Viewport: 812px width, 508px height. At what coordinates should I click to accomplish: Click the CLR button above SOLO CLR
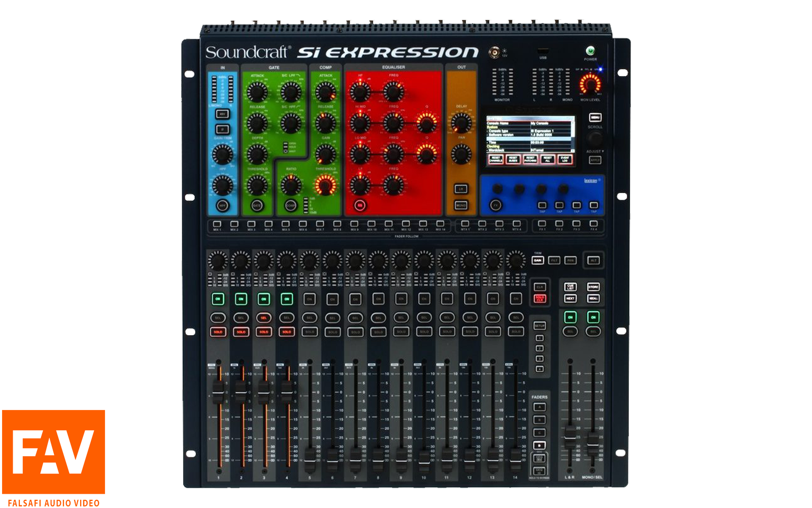click(539, 287)
